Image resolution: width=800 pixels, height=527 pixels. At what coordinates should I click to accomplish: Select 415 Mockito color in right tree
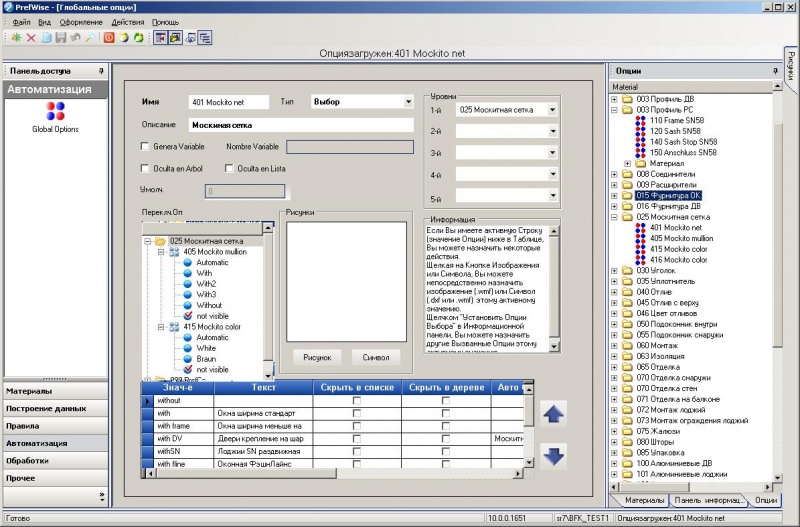point(678,248)
